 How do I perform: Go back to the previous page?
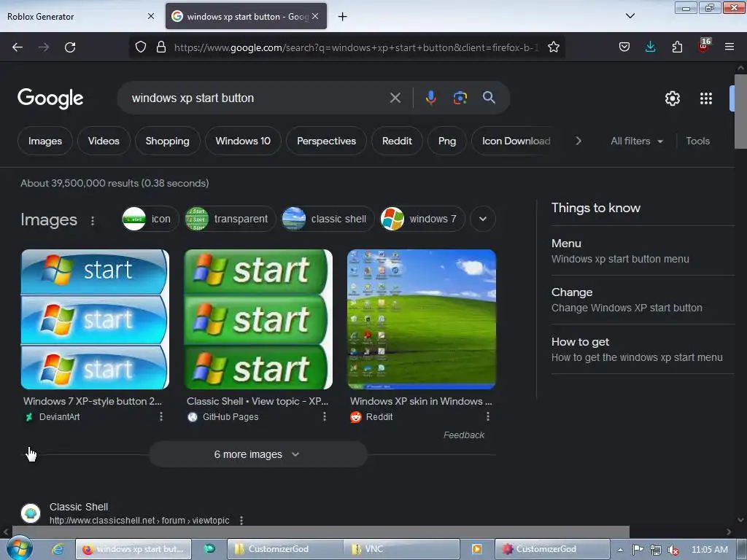click(18, 47)
